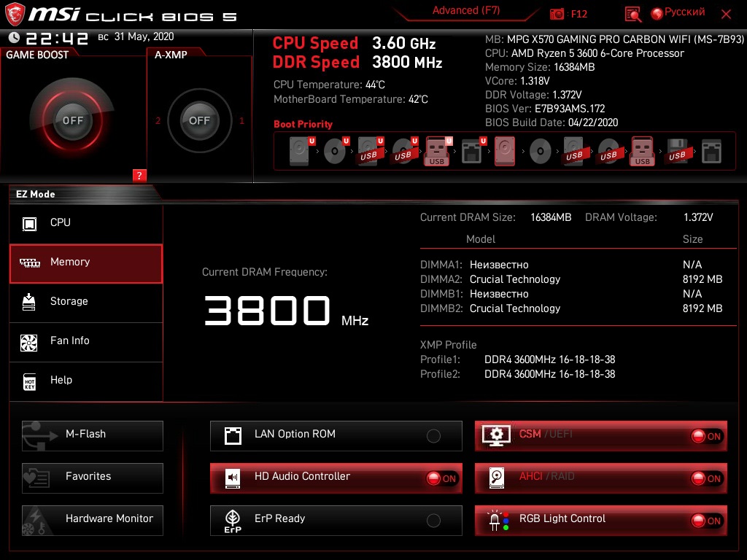Open Hardware Monitor

[93, 521]
